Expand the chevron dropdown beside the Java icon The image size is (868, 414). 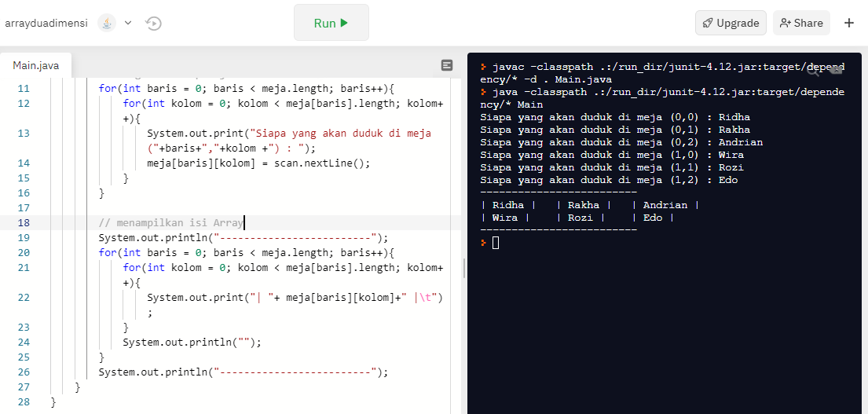click(x=128, y=24)
